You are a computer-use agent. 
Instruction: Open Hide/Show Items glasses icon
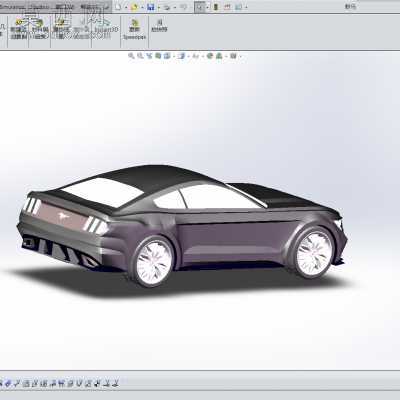click(195, 56)
